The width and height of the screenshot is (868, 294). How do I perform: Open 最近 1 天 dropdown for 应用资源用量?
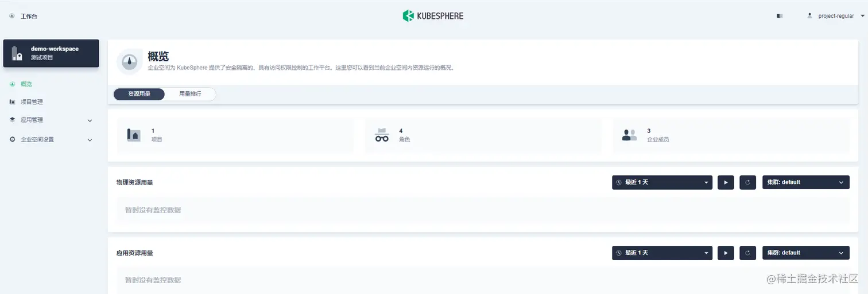click(662, 253)
